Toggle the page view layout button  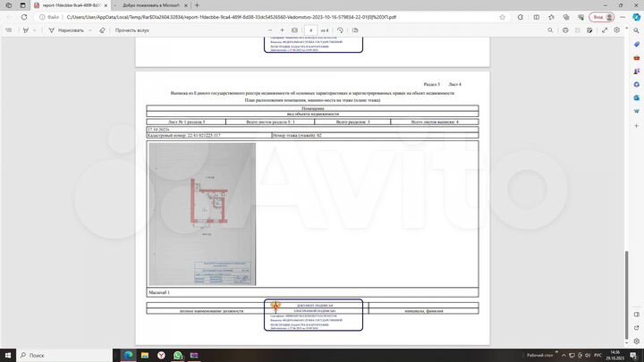tap(355, 30)
